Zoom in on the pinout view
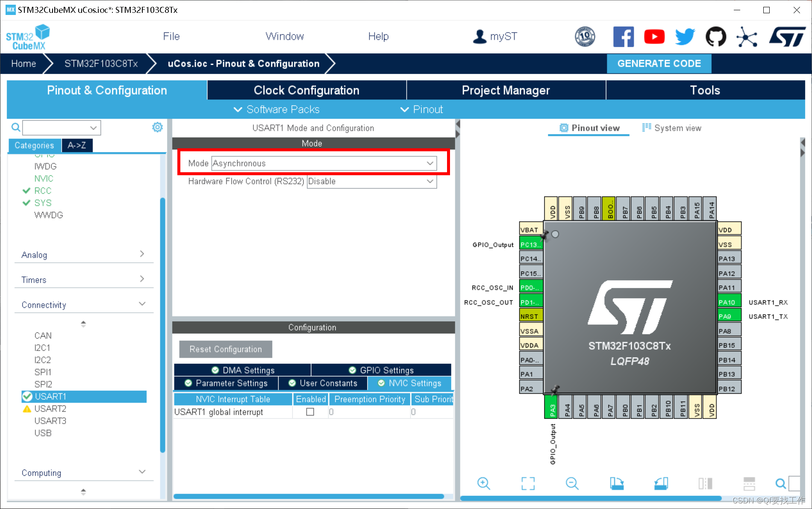Screen dimensions: 812x509 click(484, 483)
